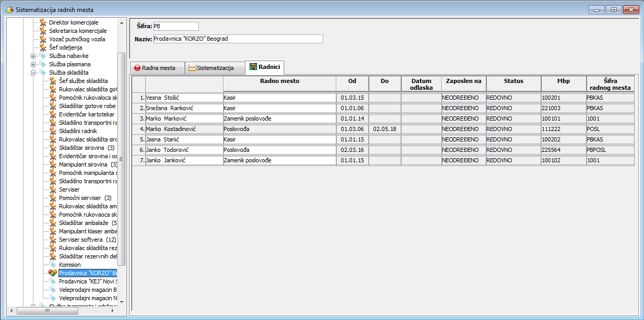Click the window title bar app icon
The image size is (644, 320).
[8, 9]
